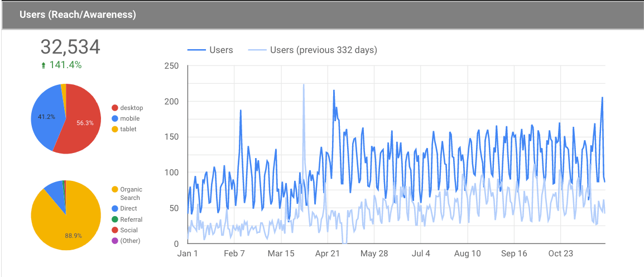This screenshot has height=277, width=644.
Task: Click the 41.2% mobile pie slice
Action: coord(45,117)
